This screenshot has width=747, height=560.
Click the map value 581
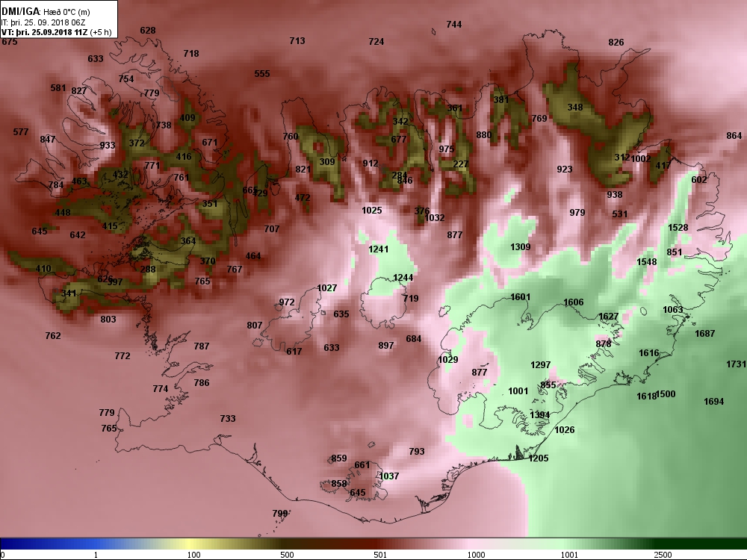point(58,88)
